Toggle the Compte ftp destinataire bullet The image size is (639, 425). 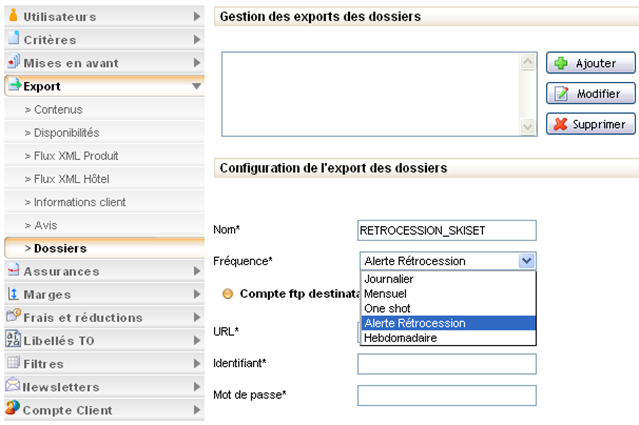[227, 294]
